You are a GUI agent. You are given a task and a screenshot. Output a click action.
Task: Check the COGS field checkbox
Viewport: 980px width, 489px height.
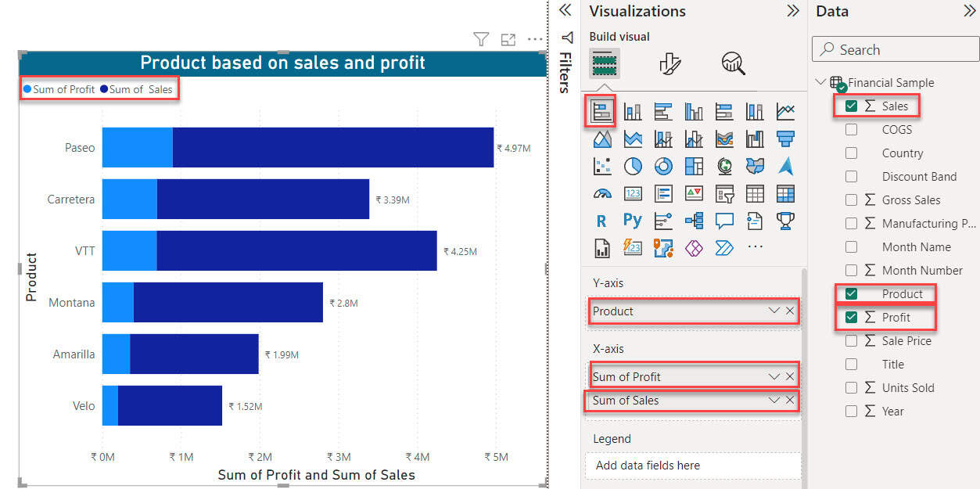pos(852,129)
